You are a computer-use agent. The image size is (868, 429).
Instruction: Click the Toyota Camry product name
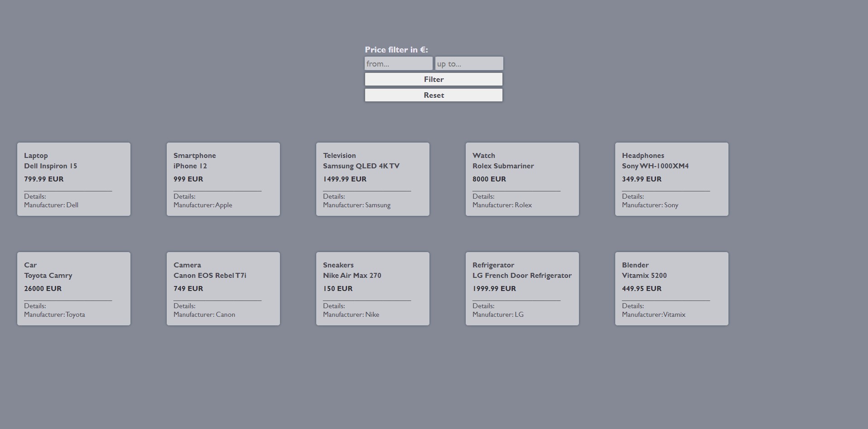pos(48,276)
